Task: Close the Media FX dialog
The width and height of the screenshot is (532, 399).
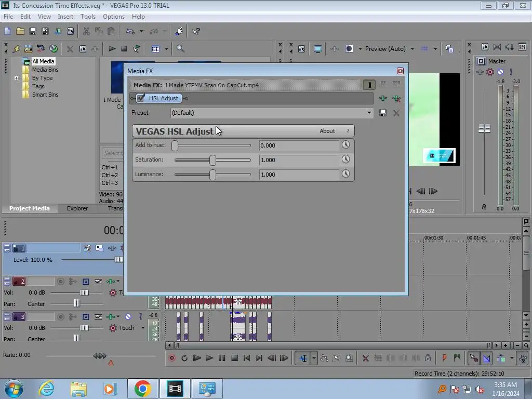Action: point(400,71)
